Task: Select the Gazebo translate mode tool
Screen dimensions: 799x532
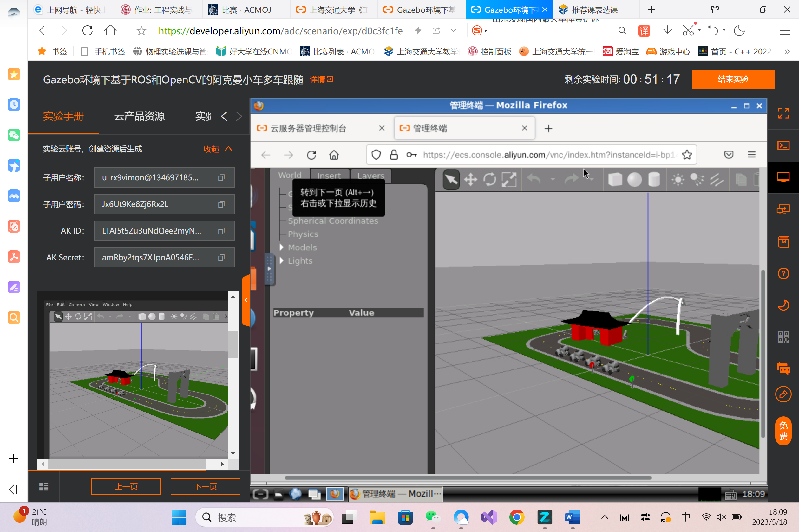Action: pyautogui.click(x=470, y=179)
